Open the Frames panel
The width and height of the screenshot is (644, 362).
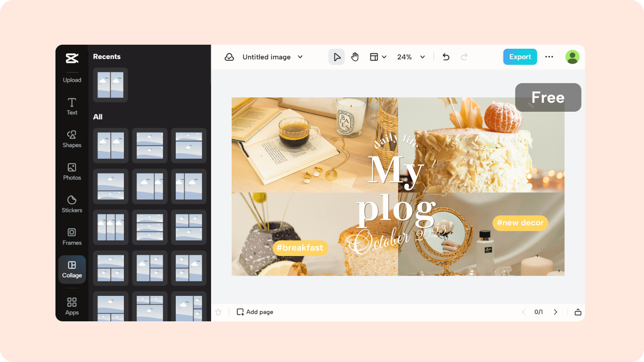72,237
